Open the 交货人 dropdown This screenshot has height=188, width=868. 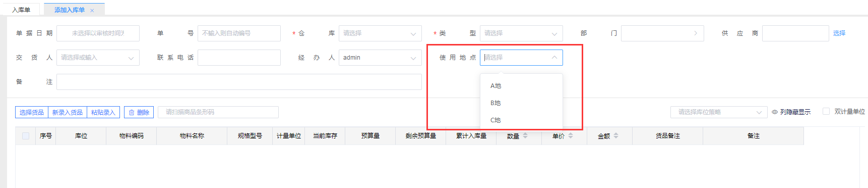coord(98,58)
